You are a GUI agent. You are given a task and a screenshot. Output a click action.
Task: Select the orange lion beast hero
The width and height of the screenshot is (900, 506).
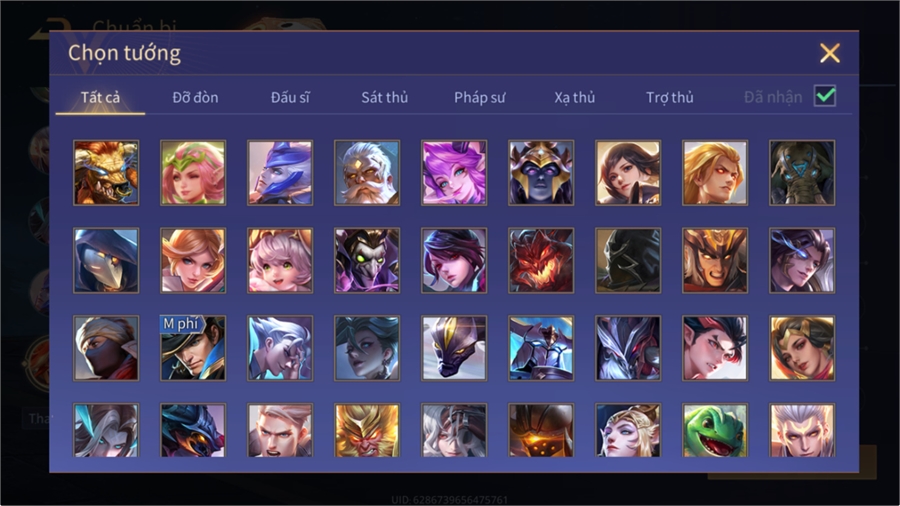click(106, 173)
